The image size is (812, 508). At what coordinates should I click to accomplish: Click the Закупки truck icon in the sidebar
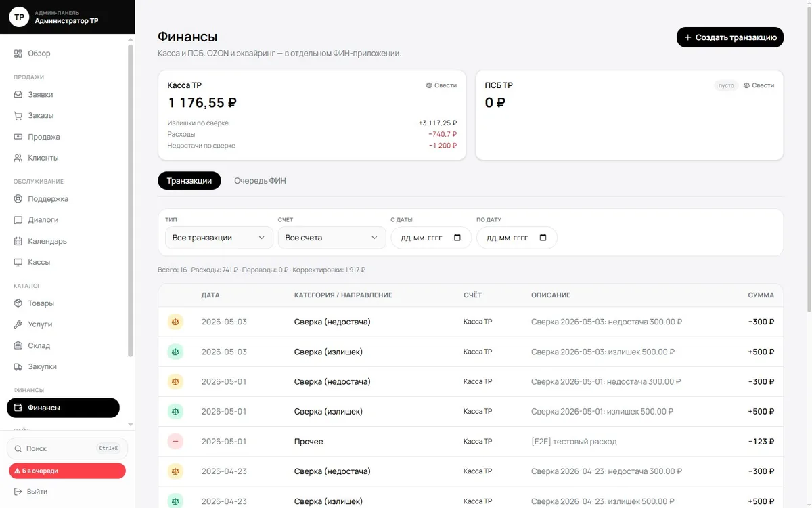click(x=18, y=366)
